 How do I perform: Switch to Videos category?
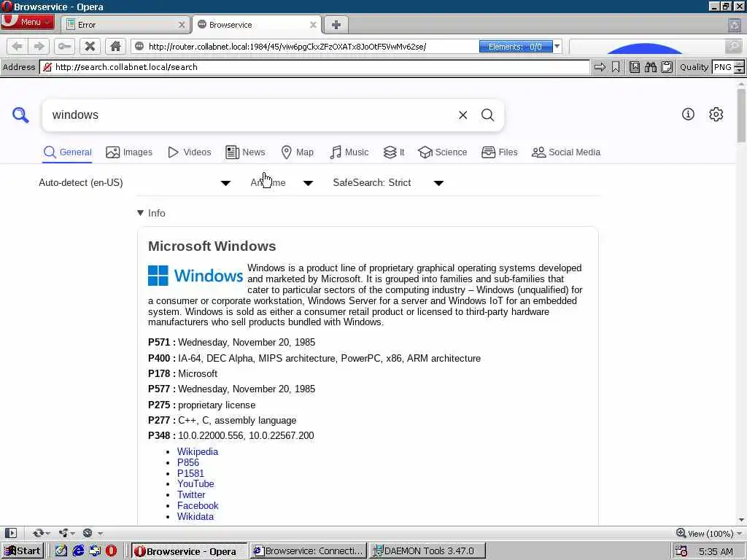(190, 152)
